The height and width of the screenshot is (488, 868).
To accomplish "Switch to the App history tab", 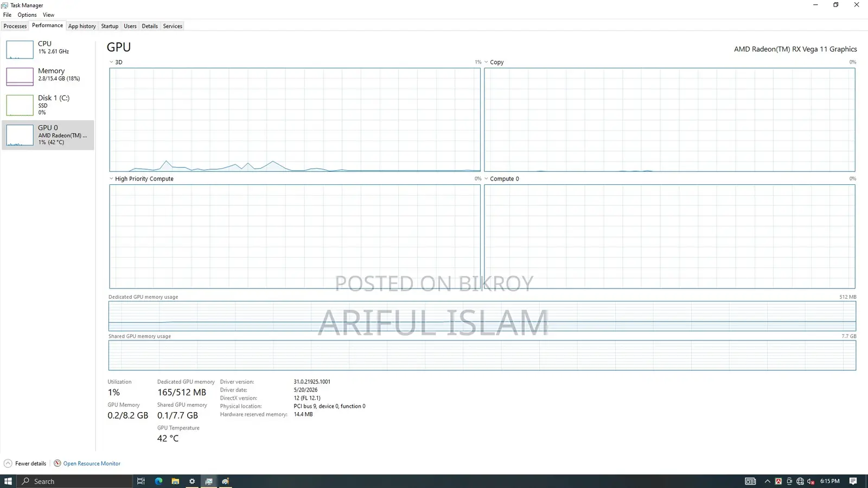I will click(82, 26).
